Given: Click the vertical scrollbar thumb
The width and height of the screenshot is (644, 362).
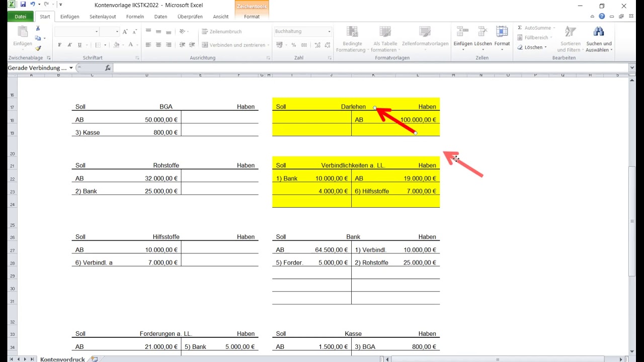Looking at the screenshot, I should click(632, 221).
